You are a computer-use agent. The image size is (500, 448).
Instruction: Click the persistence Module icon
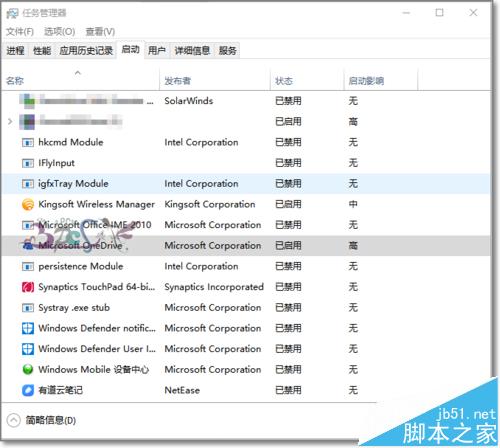click(28, 267)
